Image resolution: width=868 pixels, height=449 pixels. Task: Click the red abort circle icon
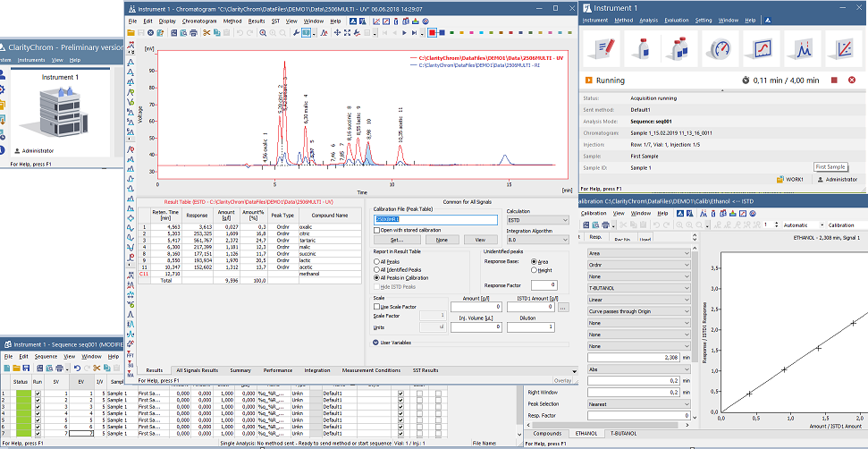(x=850, y=80)
